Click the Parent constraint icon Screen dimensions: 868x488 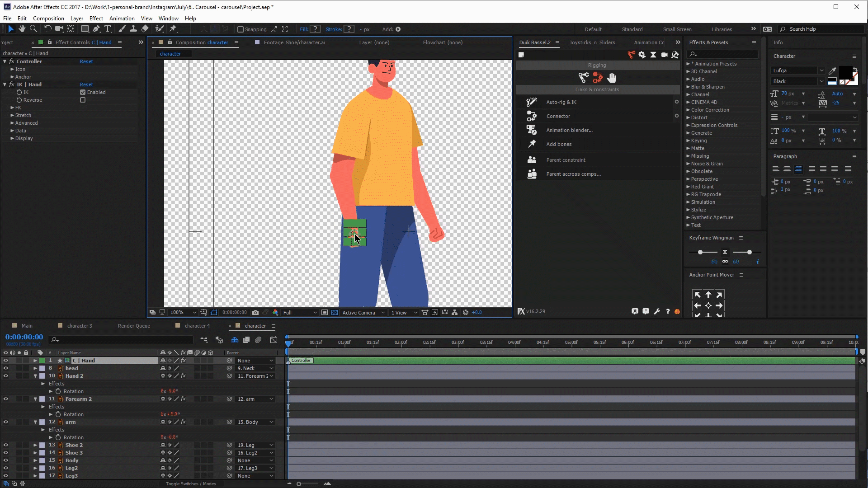[x=532, y=160]
